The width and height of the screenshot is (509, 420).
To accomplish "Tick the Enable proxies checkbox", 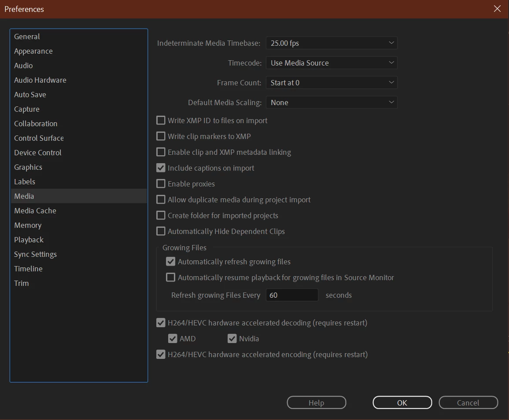I will coord(161,183).
